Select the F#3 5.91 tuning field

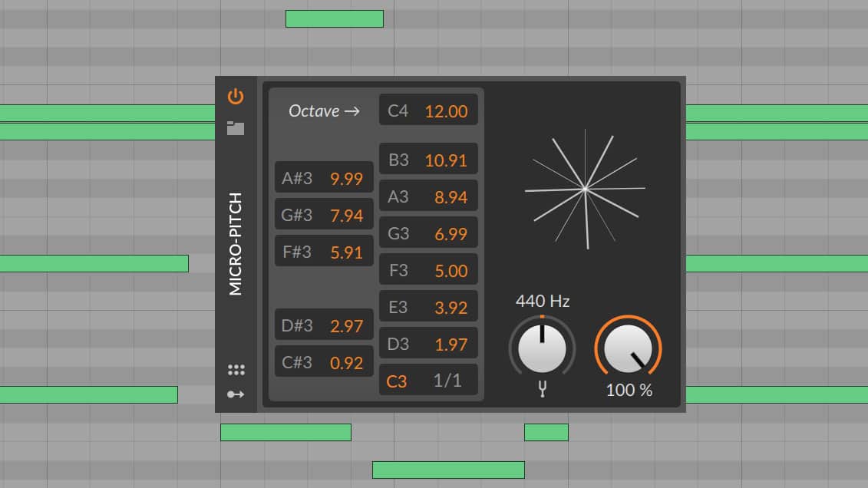click(x=324, y=251)
